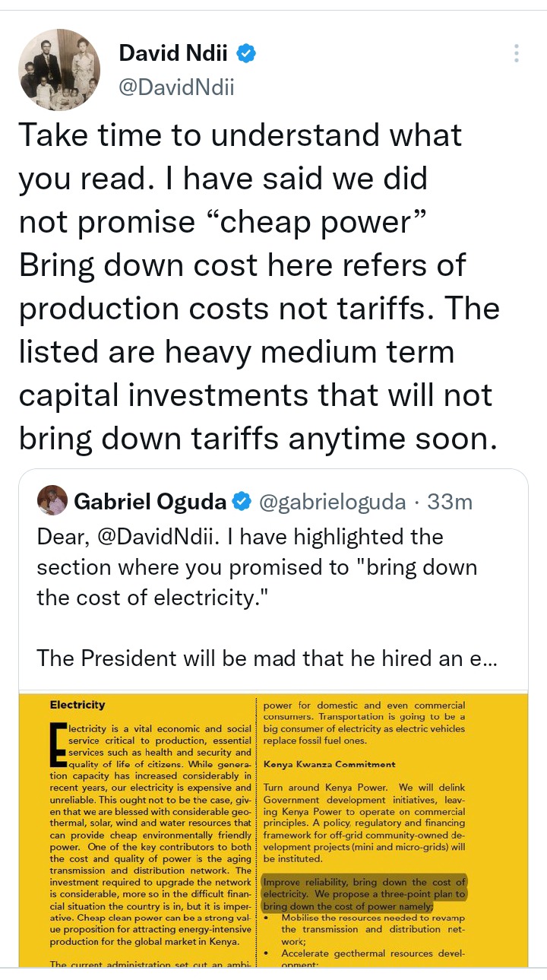Image resolution: width=547 pixels, height=980 pixels.
Task: Open the three-dot more options menu
Action: (x=516, y=53)
